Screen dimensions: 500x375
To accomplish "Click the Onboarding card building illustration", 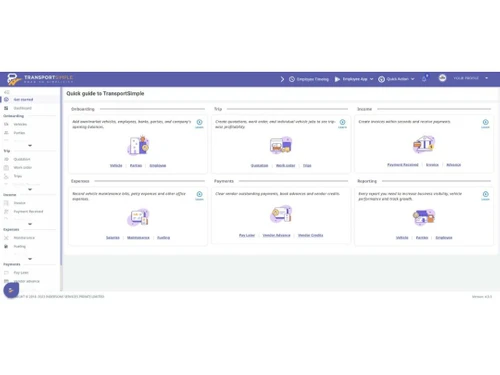I will pos(138,145).
